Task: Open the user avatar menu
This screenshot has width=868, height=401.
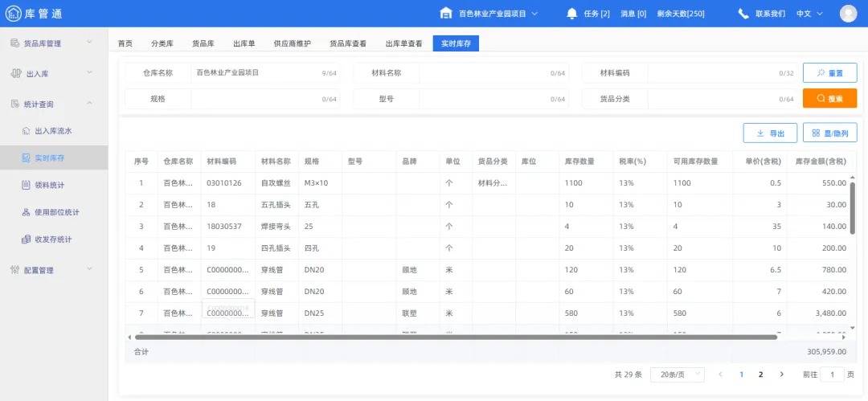Action: 848,14
